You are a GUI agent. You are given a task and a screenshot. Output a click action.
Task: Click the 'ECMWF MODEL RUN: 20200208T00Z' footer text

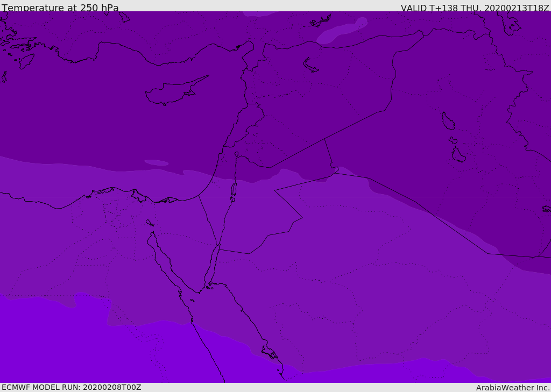point(72,387)
